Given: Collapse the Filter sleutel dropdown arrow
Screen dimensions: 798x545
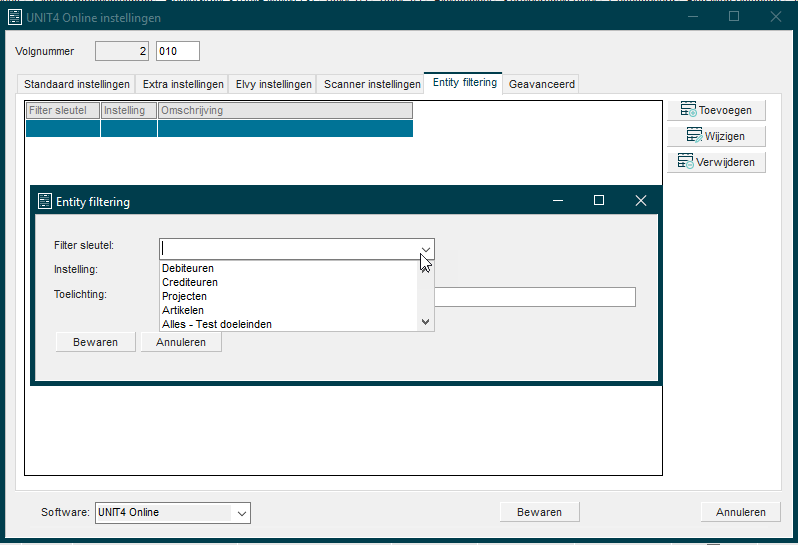Looking at the screenshot, I should point(425,249).
